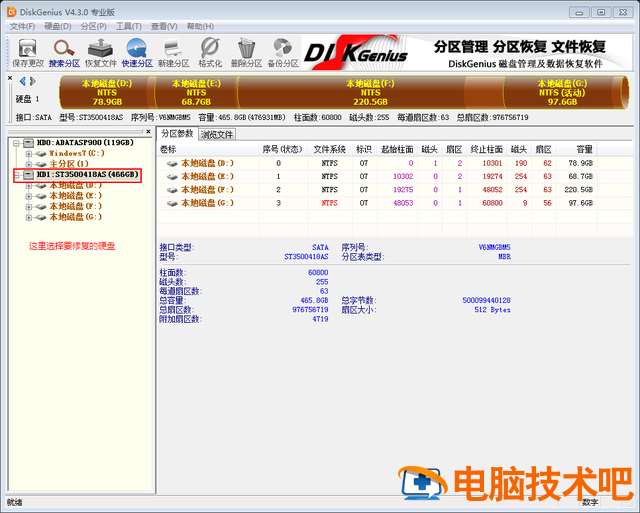
Task: Click the HD0 hard disk icon in tree
Action: click(x=28, y=143)
